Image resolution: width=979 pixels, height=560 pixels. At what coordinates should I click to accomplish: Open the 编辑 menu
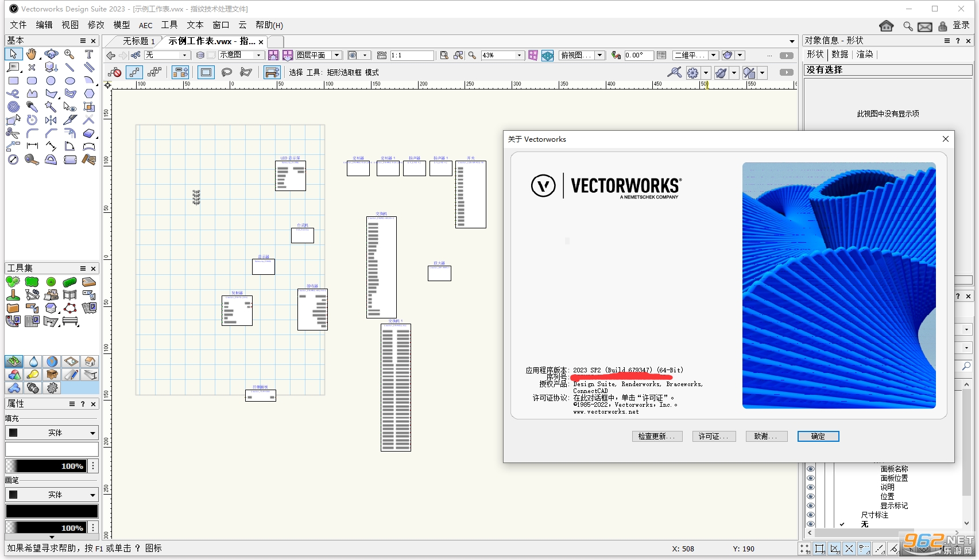point(44,25)
